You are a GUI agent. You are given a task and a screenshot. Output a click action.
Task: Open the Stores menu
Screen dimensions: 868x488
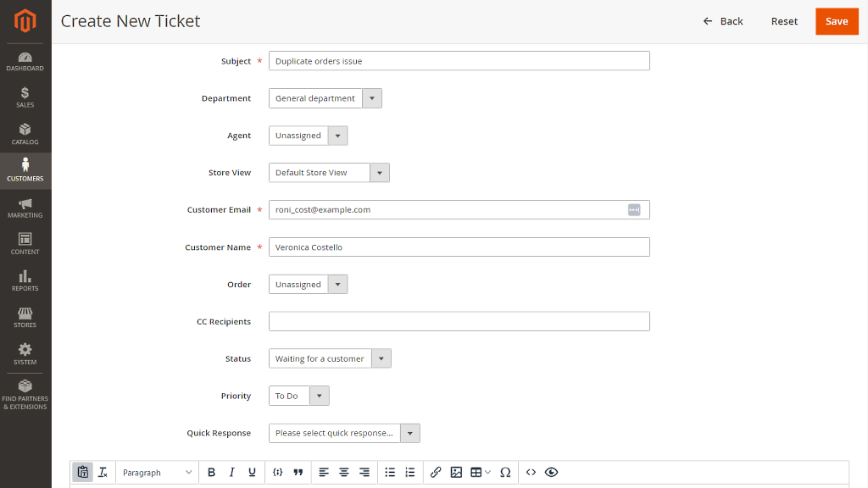(25, 318)
